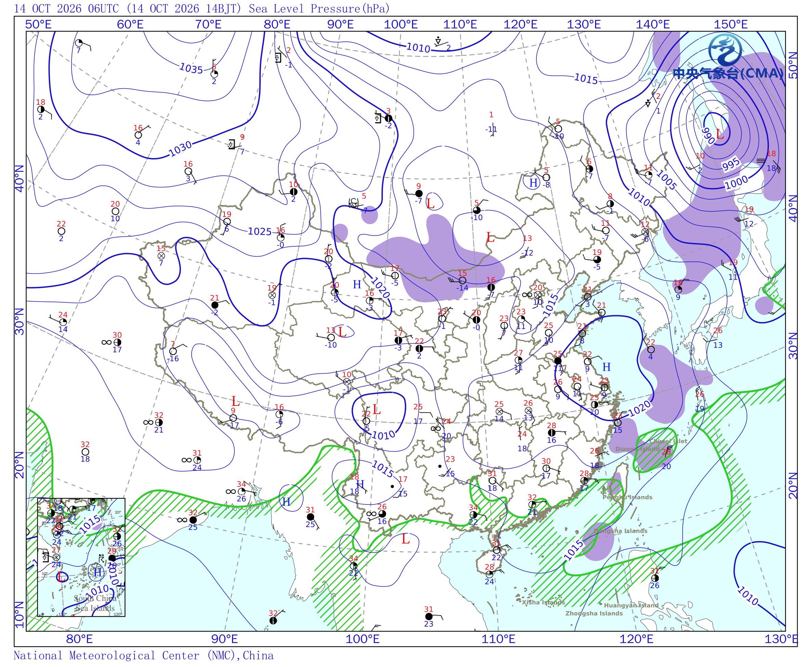Click the chart title 'Sea Level Pressure(hPa)'
This screenshot has height=667, width=812.
[319, 8]
